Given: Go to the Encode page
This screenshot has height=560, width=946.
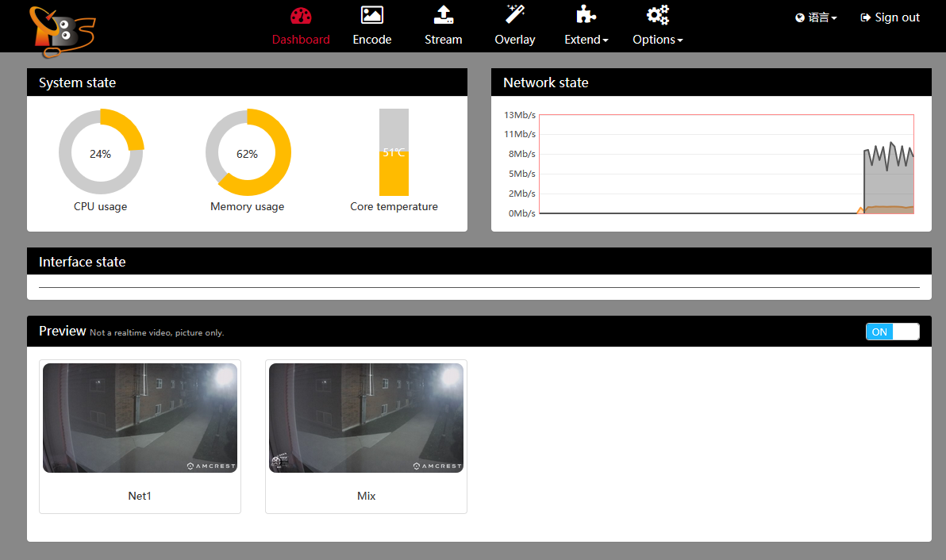Looking at the screenshot, I should (x=371, y=26).
